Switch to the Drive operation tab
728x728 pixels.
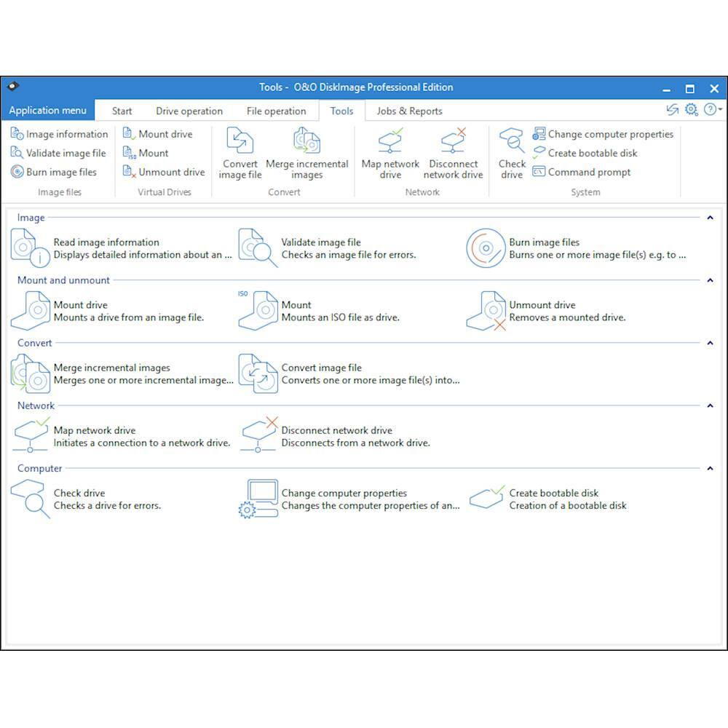pyautogui.click(x=189, y=111)
